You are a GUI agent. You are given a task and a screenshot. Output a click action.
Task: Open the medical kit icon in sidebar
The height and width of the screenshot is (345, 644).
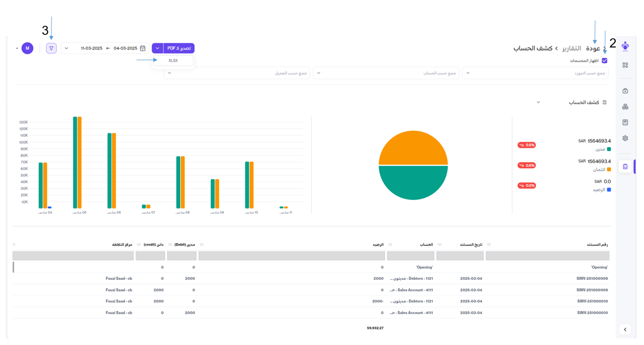coord(625,91)
